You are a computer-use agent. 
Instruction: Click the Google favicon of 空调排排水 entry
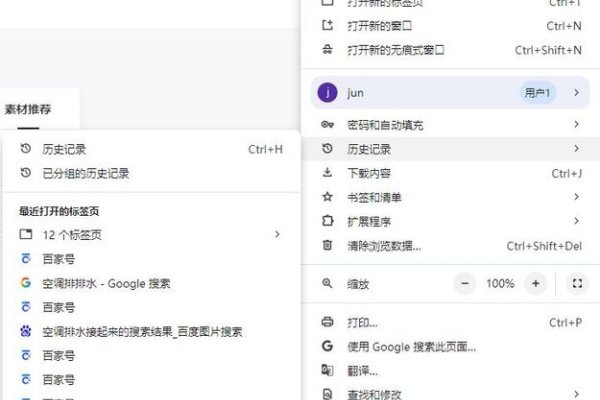[x=26, y=282]
